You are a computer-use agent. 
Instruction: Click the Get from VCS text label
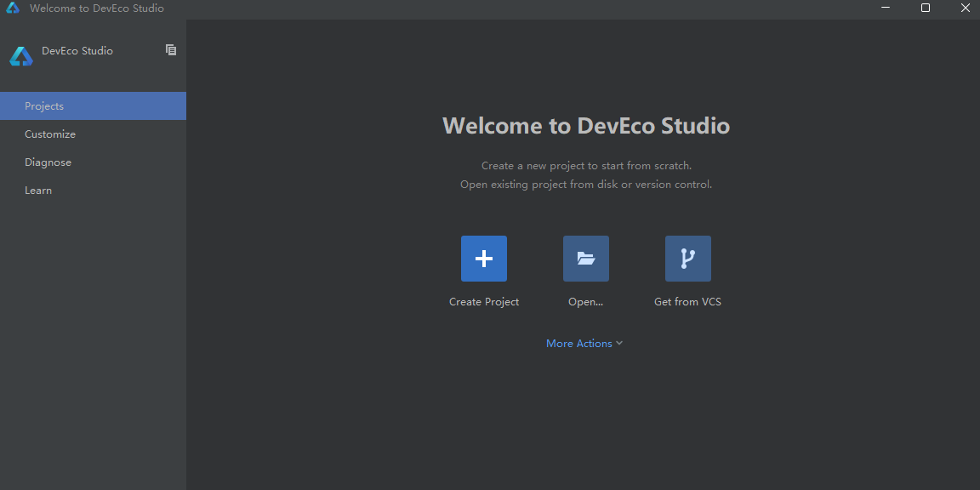click(687, 302)
